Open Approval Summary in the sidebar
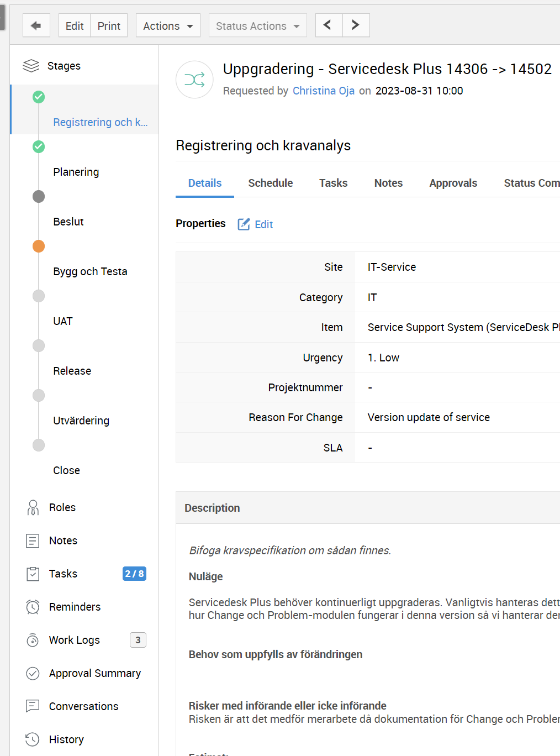The width and height of the screenshot is (560, 756). pyautogui.click(x=95, y=673)
